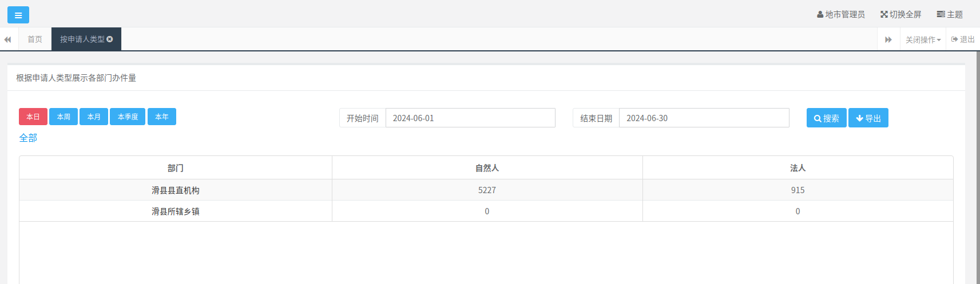The image size is (980, 284).
Task: Filter by 本年 (this year)
Action: point(162,117)
